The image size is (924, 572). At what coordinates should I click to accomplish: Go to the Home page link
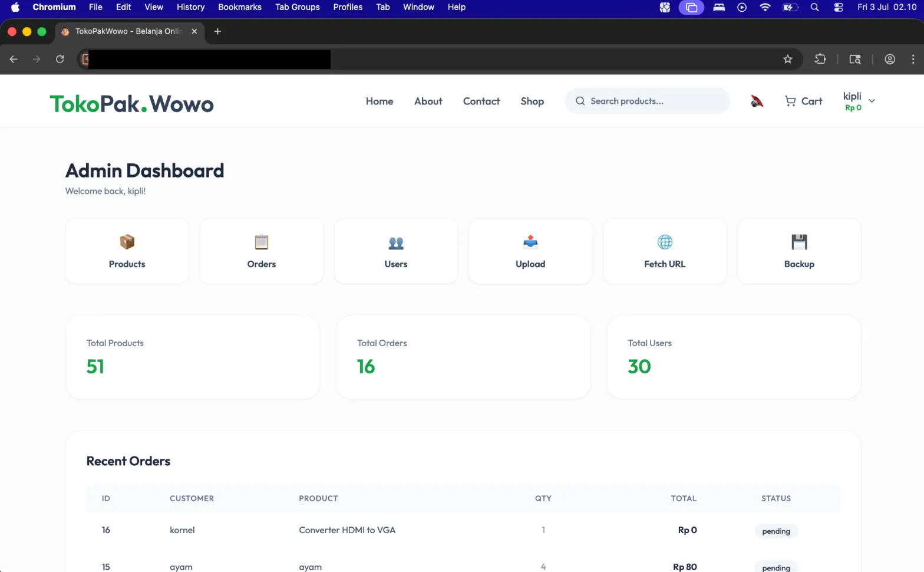379,101
